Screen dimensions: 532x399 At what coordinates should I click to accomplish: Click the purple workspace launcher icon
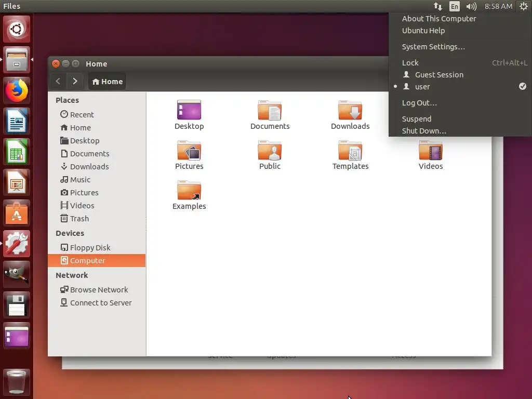17,336
